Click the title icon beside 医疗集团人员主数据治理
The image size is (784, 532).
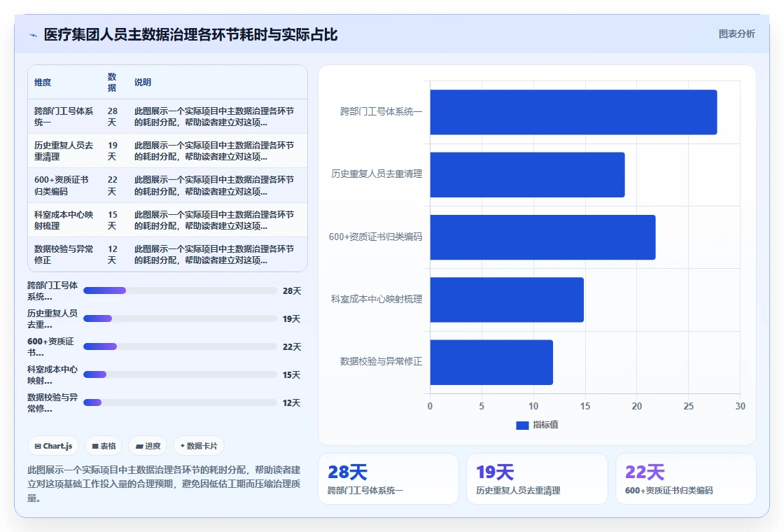34,35
